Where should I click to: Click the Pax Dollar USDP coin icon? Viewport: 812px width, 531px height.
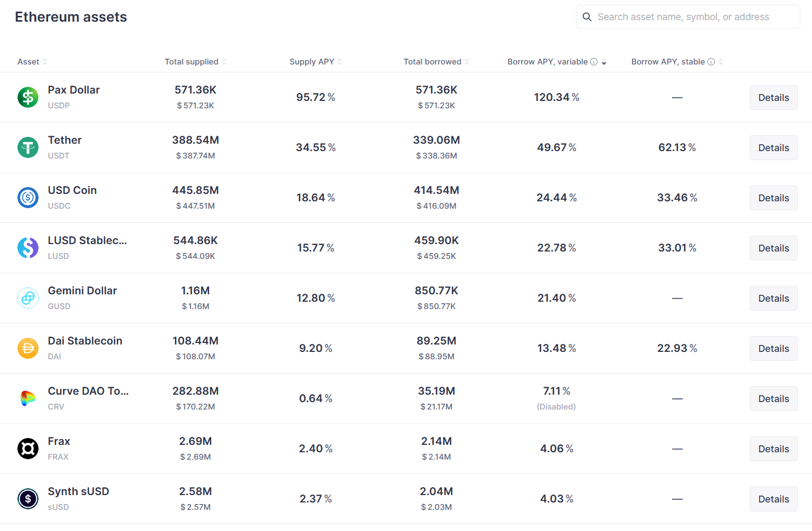point(28,97)
